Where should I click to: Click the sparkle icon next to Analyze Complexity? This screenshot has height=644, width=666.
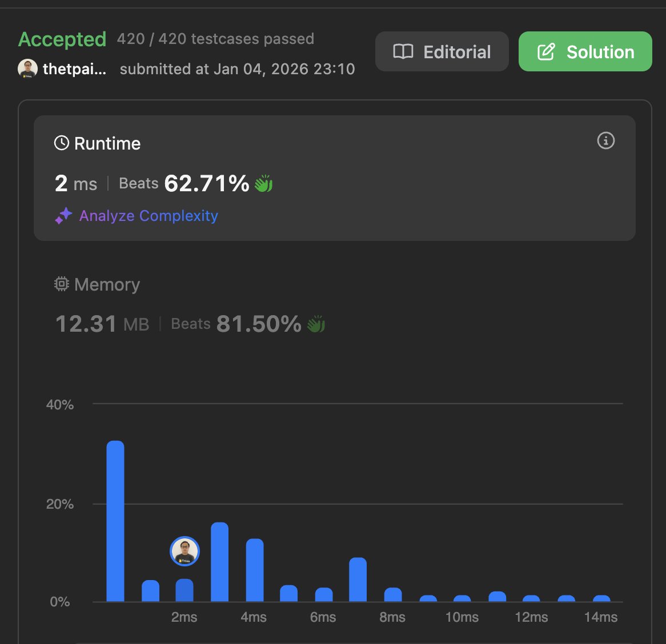64,215
